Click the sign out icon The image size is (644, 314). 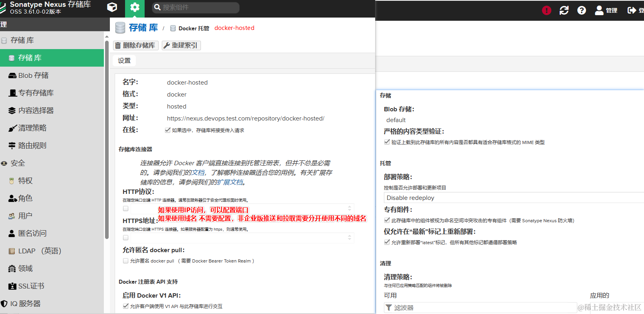pyautogui.click(x=632, y=10)
